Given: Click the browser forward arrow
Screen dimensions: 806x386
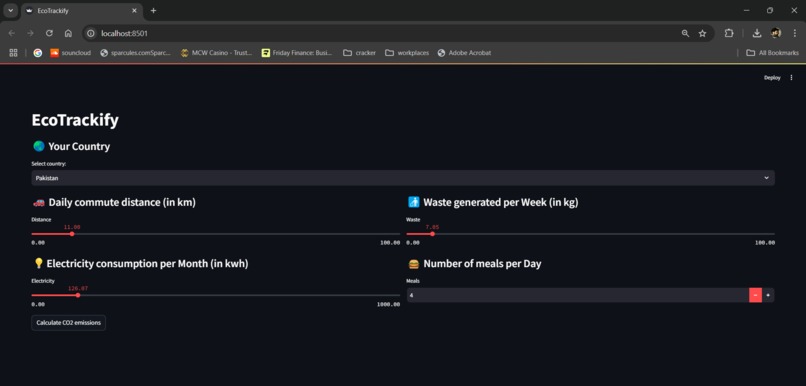Looking at the screenshot, I should [30, 33].
